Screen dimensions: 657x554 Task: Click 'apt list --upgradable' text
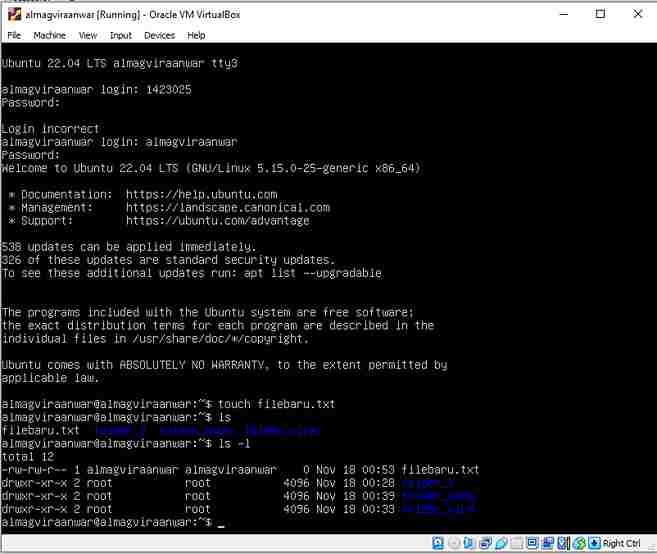[x=313, y=273]
